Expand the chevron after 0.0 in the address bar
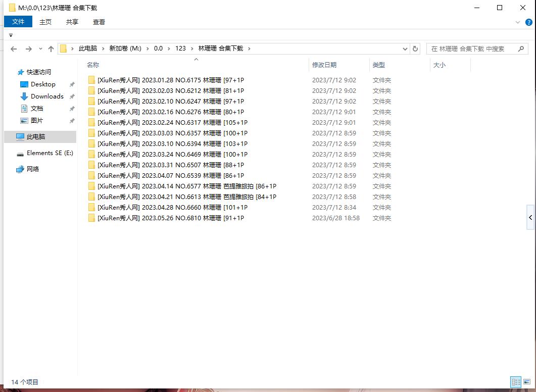This screenshot has height=392, width=536. click(x=169, y=49)
